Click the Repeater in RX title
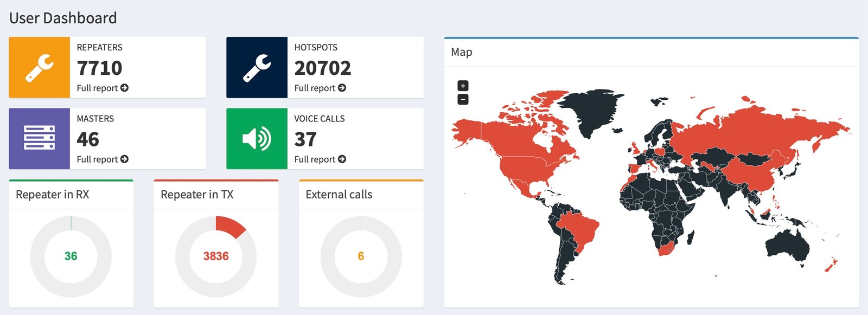This screenshot has height=315, width=868. (52, 195)
